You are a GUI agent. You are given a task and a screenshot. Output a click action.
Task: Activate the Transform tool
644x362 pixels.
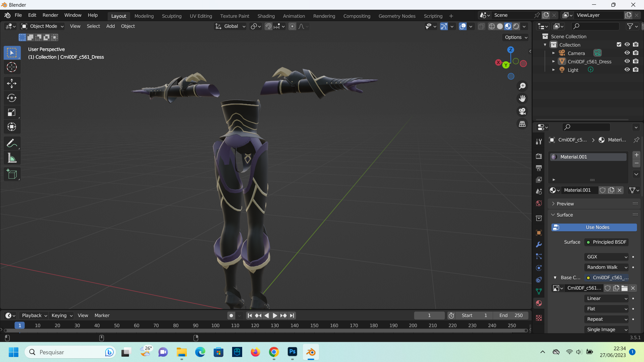coord(12,127)
